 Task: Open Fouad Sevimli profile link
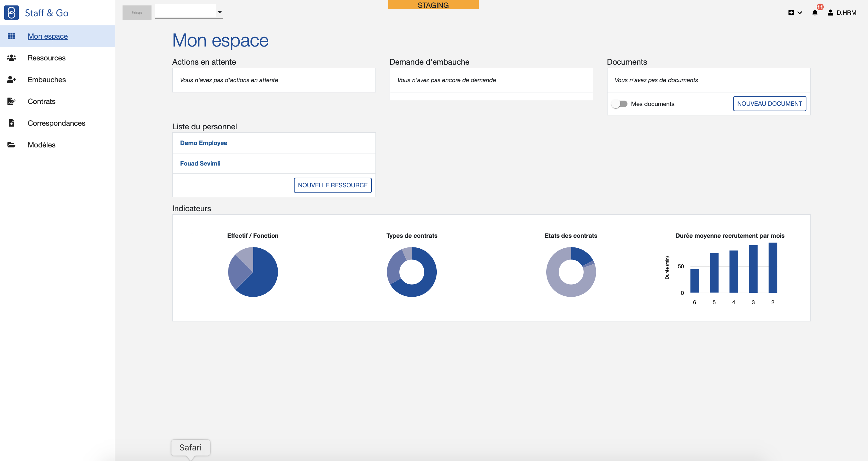click(x=200, y=163)
